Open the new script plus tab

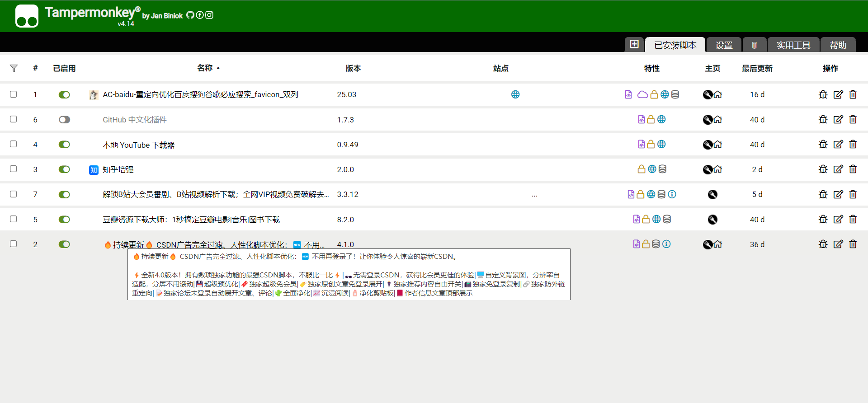coord(634,44)
